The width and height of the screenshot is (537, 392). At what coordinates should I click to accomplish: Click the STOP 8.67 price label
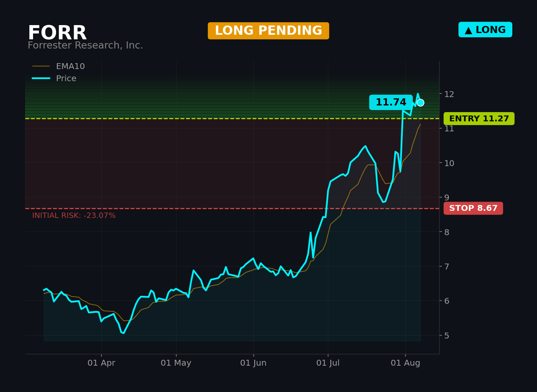[473, 208]
